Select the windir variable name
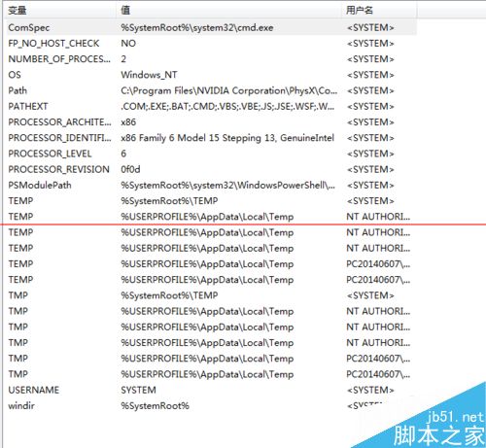 coord(21,405)
